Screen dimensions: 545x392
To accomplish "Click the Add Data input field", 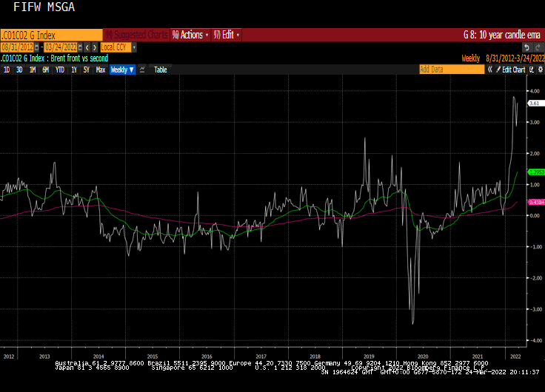I will click(x=451, y=70).
